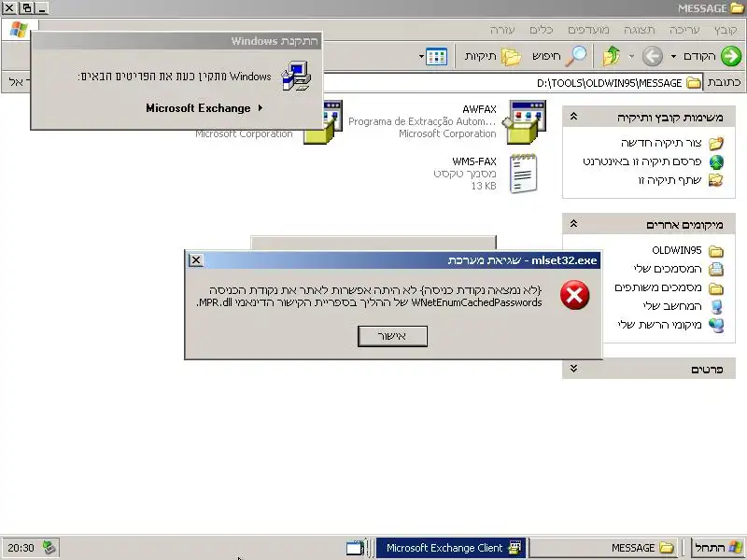
Task: Click the WMS-FAX file name text
Action: [474, 161]
